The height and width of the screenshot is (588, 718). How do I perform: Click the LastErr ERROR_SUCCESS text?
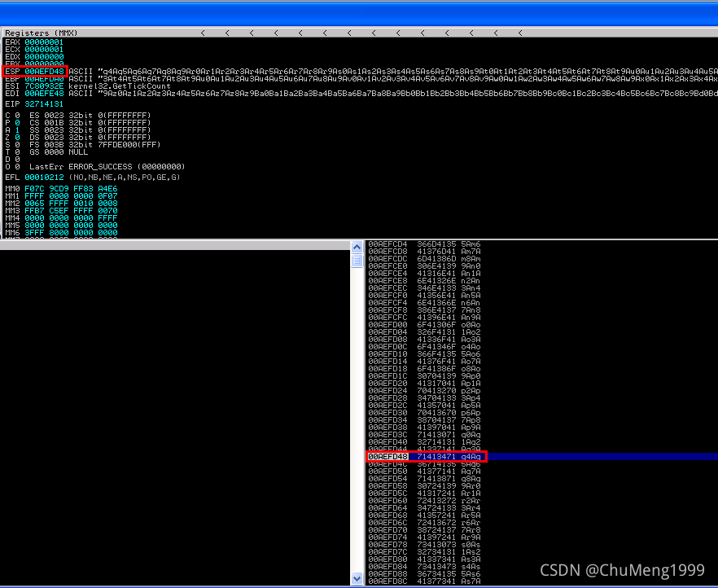tap(107, 167)
